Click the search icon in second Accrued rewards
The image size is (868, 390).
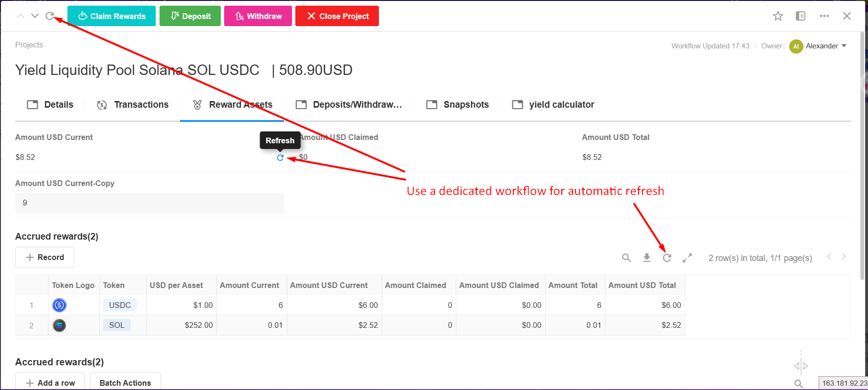tap(799, 383)
